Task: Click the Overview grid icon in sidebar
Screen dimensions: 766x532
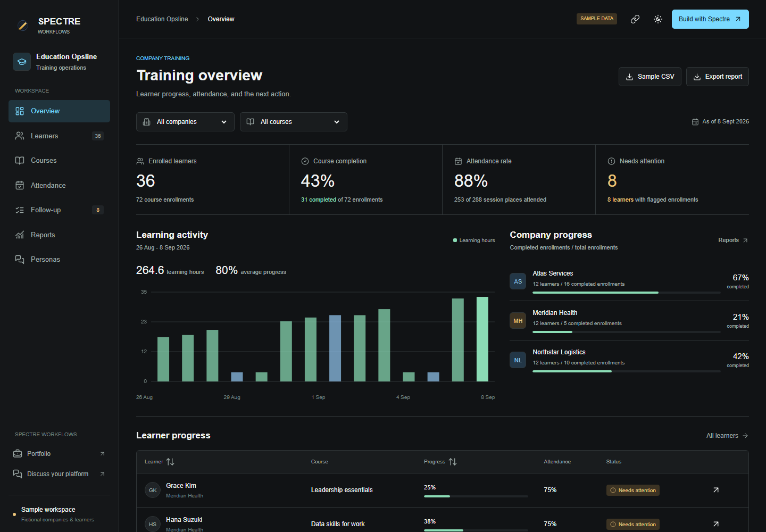Action: point(20,111)
